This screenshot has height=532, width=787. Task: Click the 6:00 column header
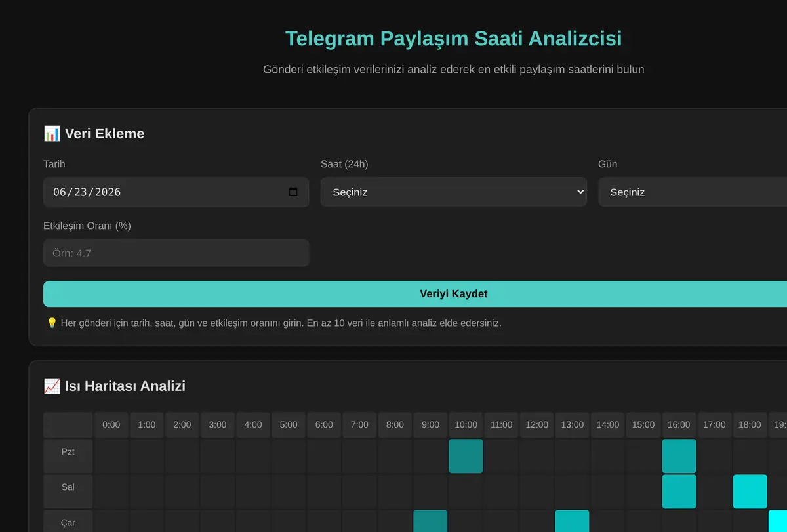coord(324,425)
